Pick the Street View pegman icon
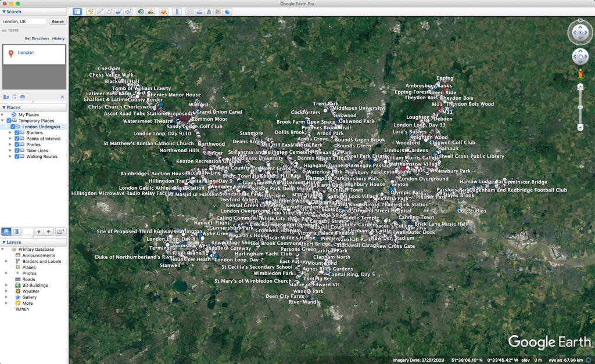This screenshot has height=364, width=595. click(x=580, y=74)
